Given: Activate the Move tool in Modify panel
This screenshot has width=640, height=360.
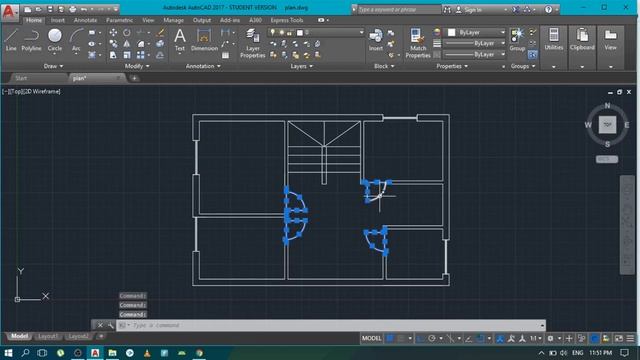Looking at the screenshot, I should click(113, 32).
